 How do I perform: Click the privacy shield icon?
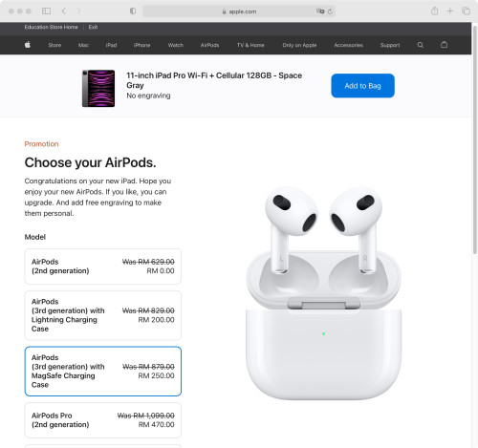tap(133, 11)
